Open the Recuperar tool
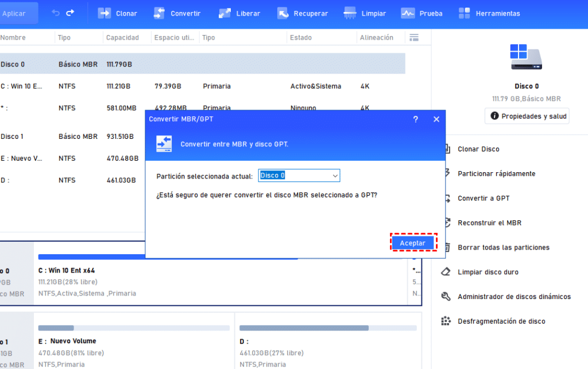 point(302,14)
